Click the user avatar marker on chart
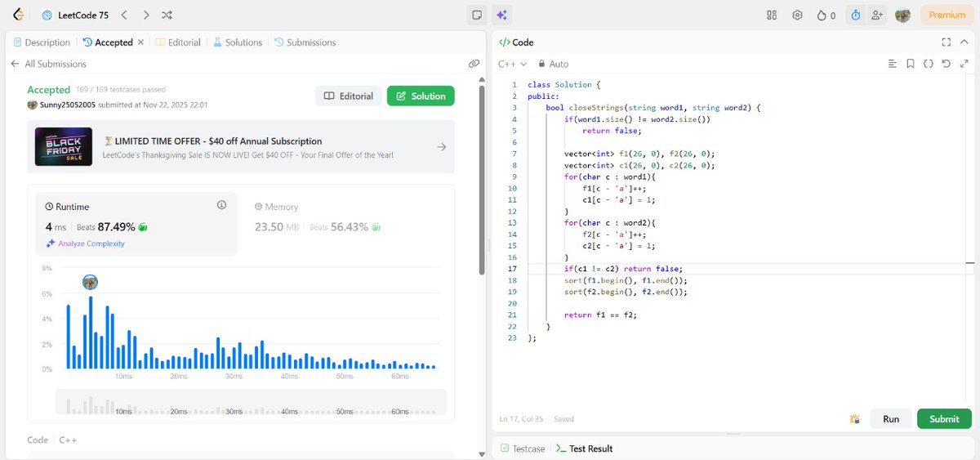This screenshot has width=980, height=460. tap(90, 282)
